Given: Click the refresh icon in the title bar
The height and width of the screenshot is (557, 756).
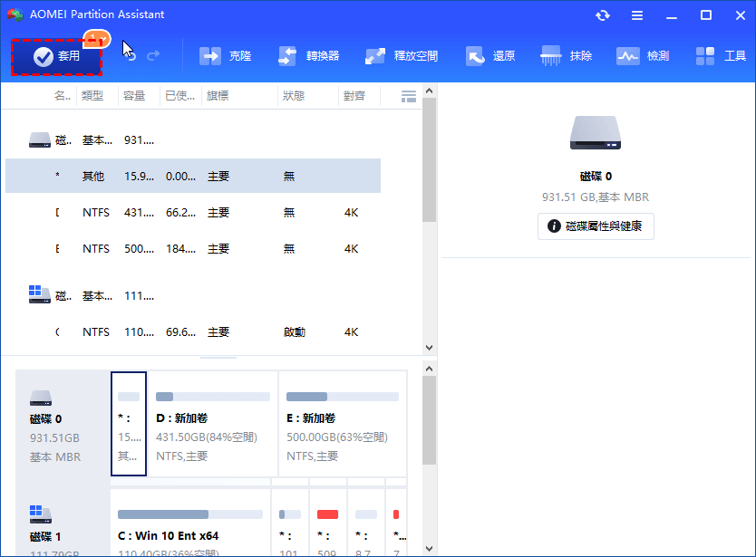Looking at the screenshot, I should (603, 15).
